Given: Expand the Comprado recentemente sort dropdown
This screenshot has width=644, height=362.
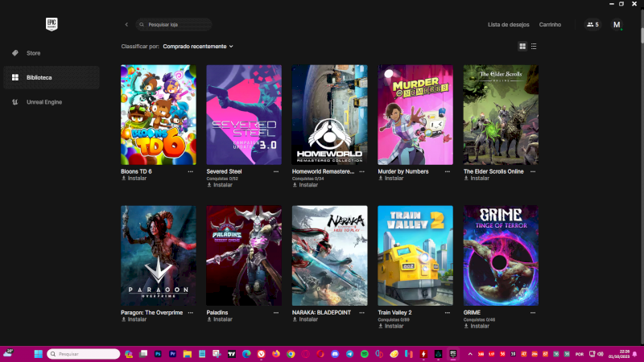Looking at the screenshot, I should click(198, 47).
